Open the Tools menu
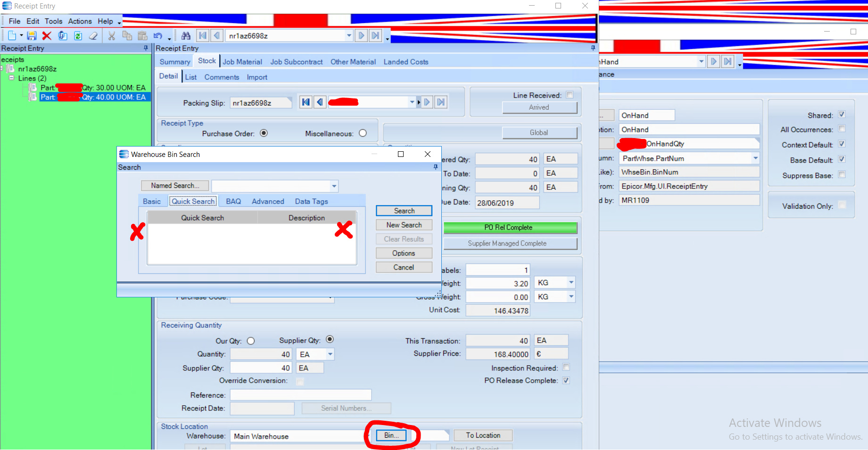Image resolution: width=868 pixels, height=450 pixels. click(x=54, y=21)
